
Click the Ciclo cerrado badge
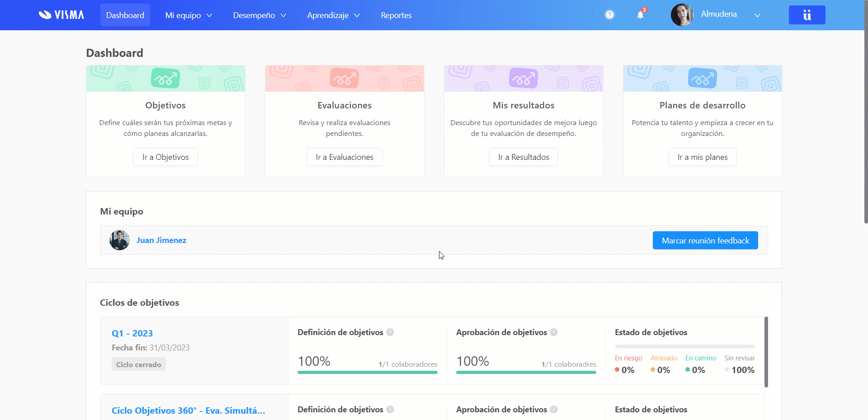(x=139, y=364)
